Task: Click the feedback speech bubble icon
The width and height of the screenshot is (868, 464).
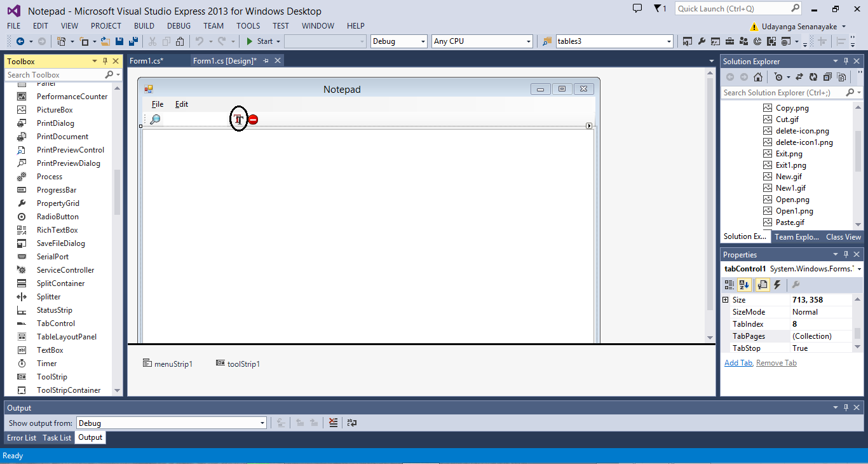Action: 637,8
